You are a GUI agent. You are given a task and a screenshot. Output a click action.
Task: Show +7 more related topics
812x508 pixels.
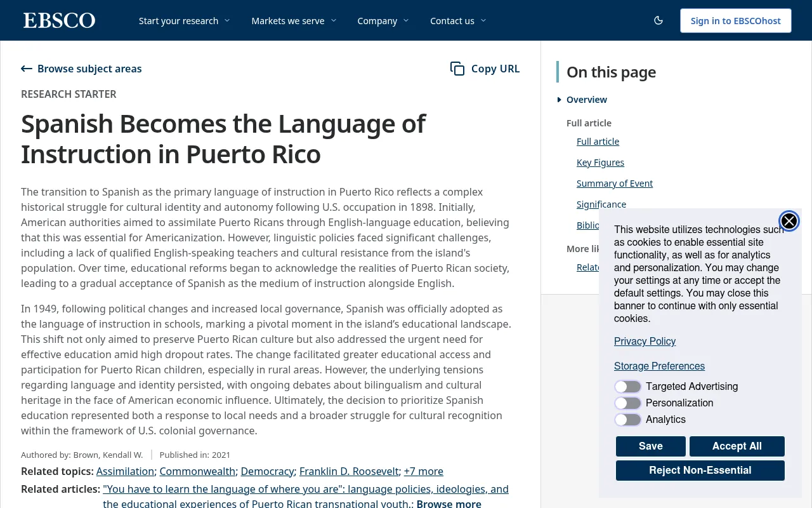click(x=424, y=471)
